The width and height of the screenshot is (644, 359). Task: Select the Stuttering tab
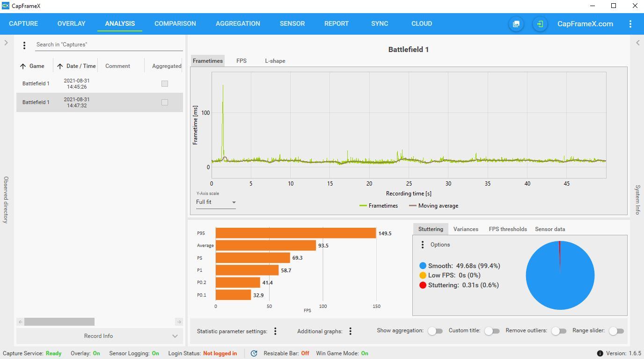pos(431,229)
